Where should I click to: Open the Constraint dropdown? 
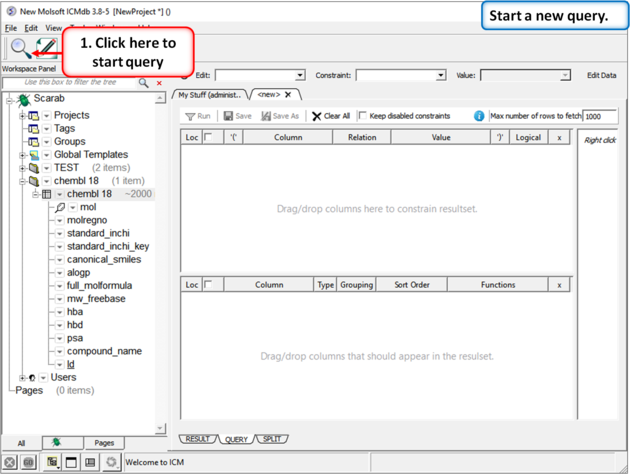(400, 75)
